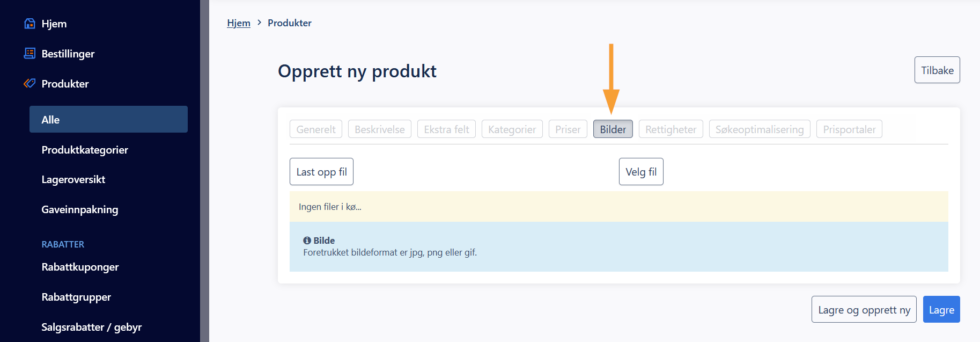This screenshot has height=342, width=980.
Task: Switch to the Søkeoptimalisering tab
Action: pos(760,129)
